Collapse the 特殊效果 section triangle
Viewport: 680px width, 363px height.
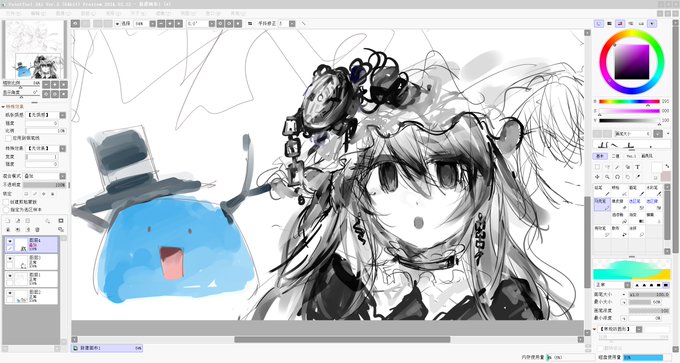tap(3, 106)
